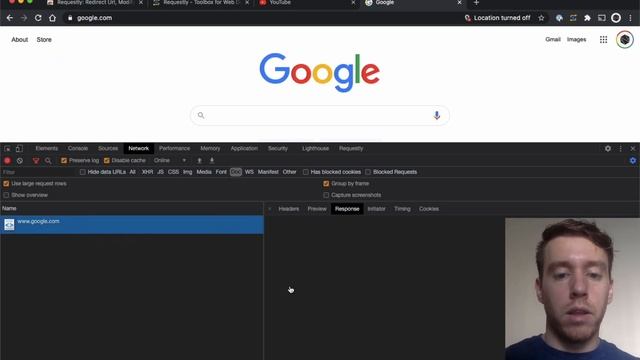640x360 pixels.
Task: Open the Google apps grid
Action: 603,40
